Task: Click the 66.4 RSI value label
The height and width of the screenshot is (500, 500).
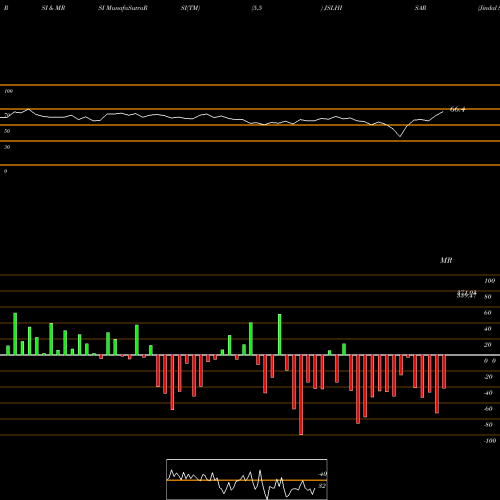Action: coord(457,109)
